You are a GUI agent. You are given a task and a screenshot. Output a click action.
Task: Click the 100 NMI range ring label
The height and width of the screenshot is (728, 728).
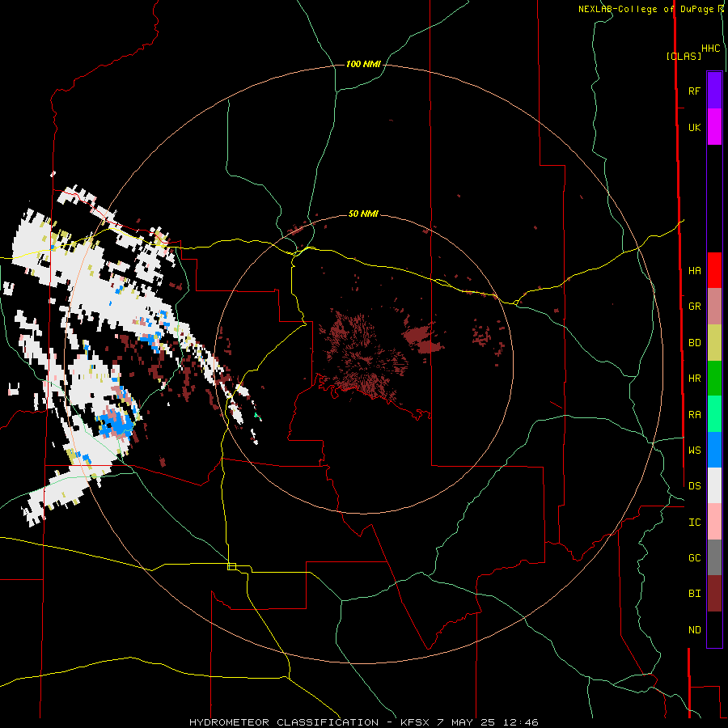point(363,64)
